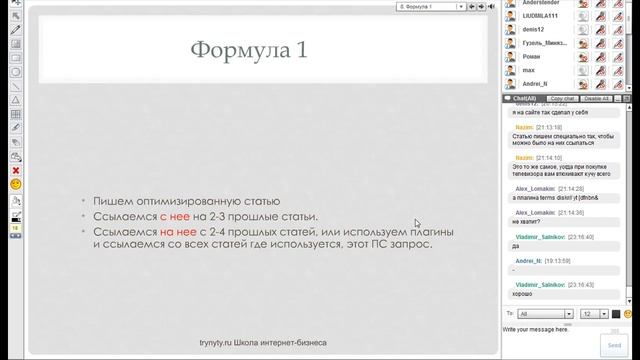Click the hand pointer tool below the smiley
The height and width of the screenshot is (360, 640).
(16, 201)
